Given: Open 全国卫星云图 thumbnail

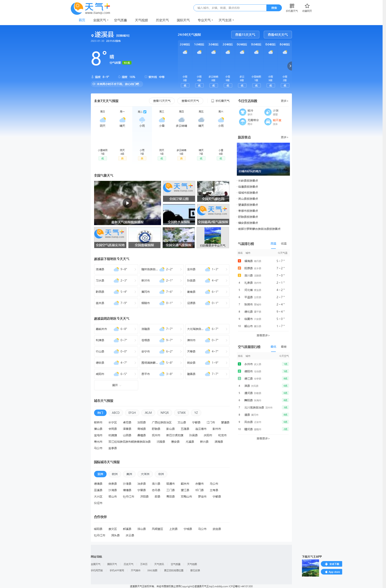Looking at the screenshot, I should pyautogui.click(x=179, y=192).
